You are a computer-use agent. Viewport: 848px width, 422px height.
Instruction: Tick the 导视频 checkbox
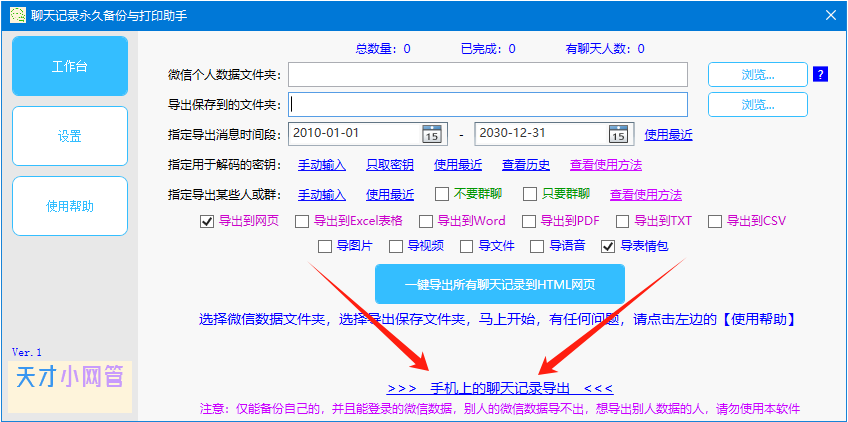click(396, 247)
